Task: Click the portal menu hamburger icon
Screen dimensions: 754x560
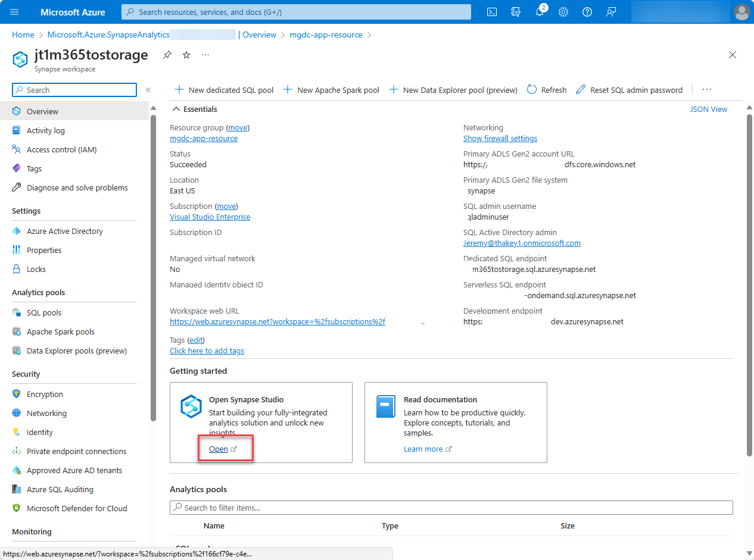Action: [x=14, y=11]
